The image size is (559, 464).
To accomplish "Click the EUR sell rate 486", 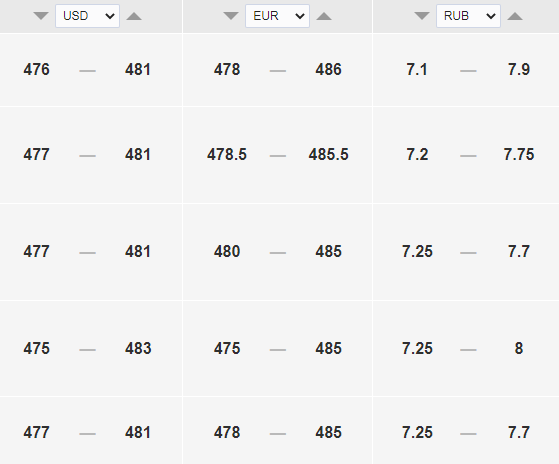I will pos(328,69).
